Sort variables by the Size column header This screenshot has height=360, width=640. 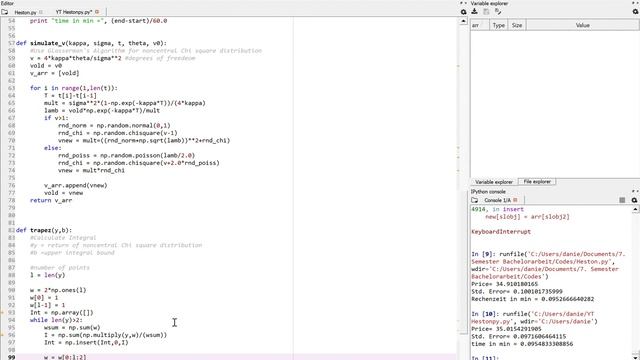tap(517, 25)
